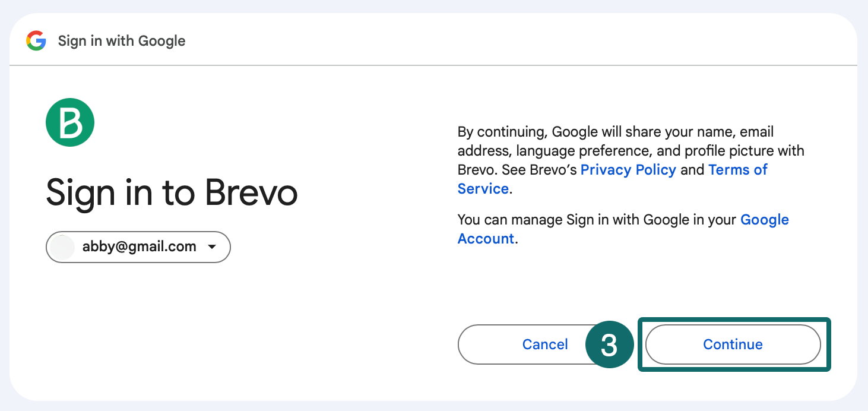Viewport: 868px width, 411px height.
Task: Select the green Brevo brand badge
Action: pyautogui.click(x=70, y=122)
